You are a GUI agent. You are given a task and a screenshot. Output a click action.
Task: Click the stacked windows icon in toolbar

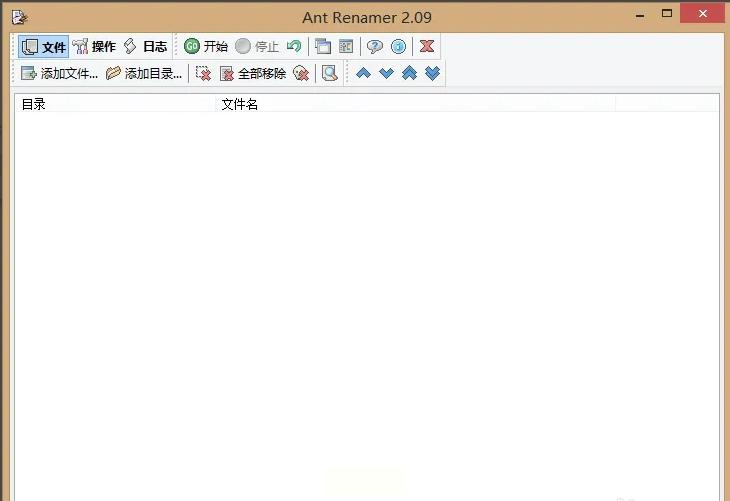click(x=323, y=46)
